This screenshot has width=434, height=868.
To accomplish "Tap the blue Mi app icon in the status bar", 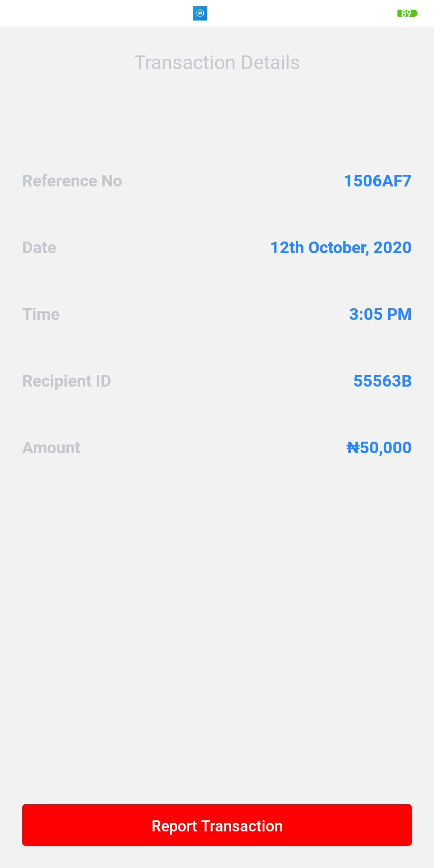I will click(200, 13).
